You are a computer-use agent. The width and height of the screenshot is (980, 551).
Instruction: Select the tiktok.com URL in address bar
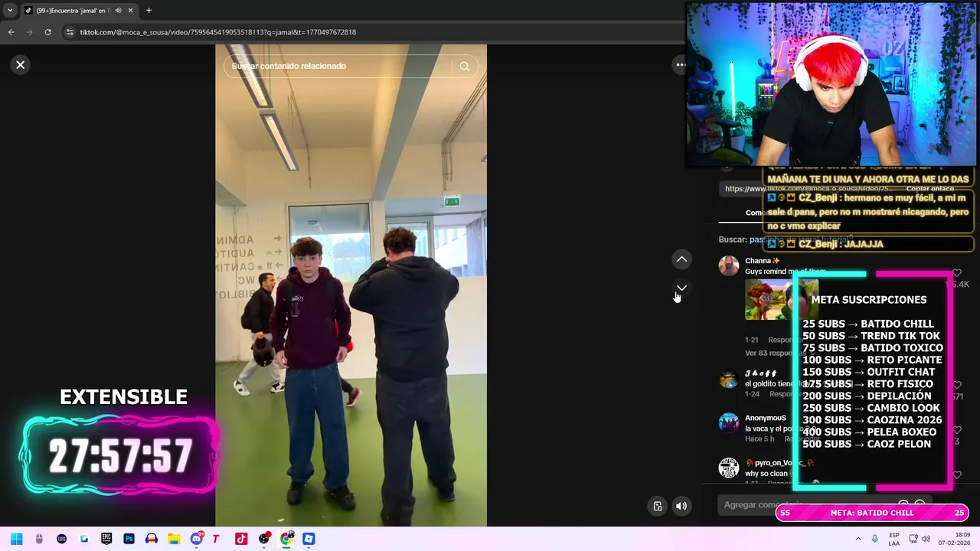[218, 32]
